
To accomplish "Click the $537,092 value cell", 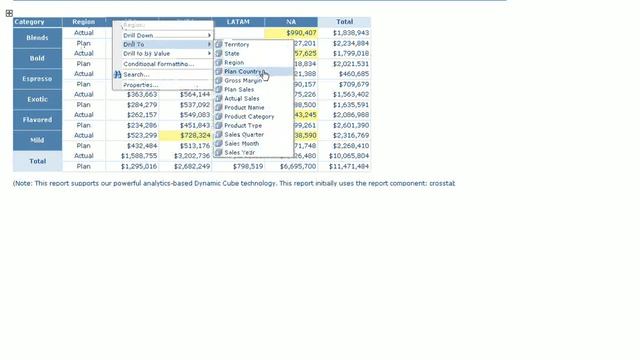I will [x=185, y=104].
